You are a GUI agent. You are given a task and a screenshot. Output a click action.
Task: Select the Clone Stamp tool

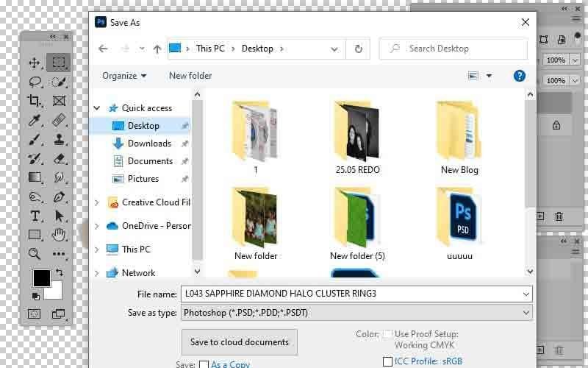[x=59, y=139]
